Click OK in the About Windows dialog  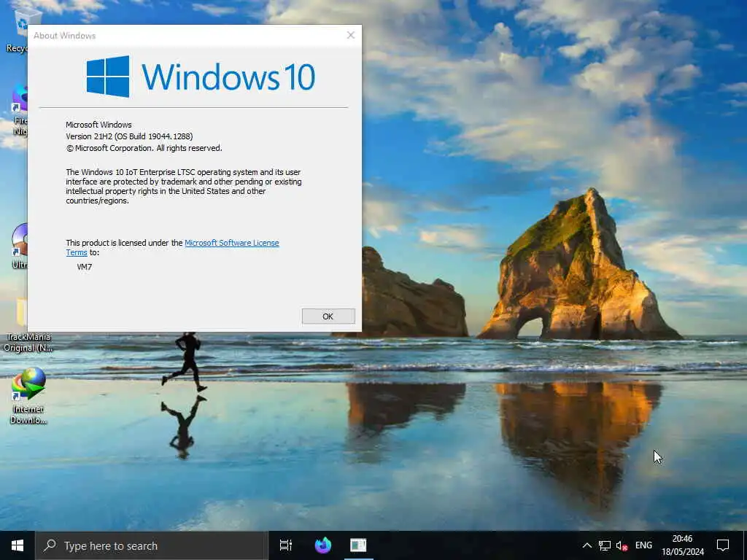click(x=328, y=316)
